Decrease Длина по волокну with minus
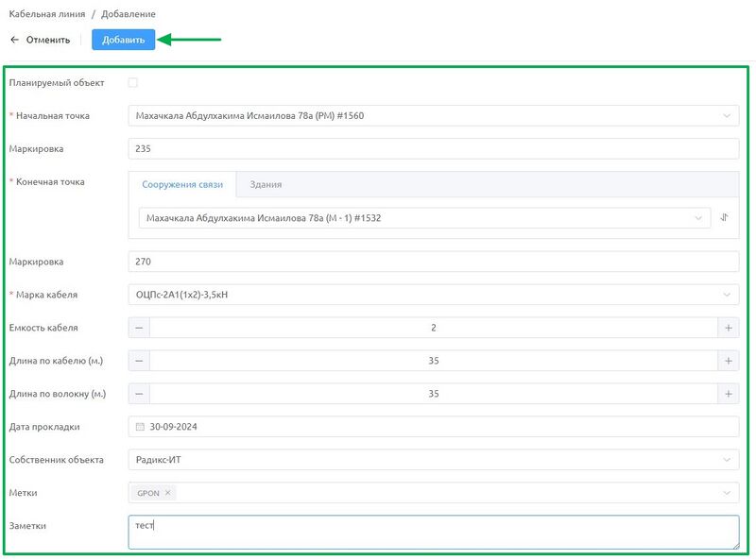 point(139,394)
